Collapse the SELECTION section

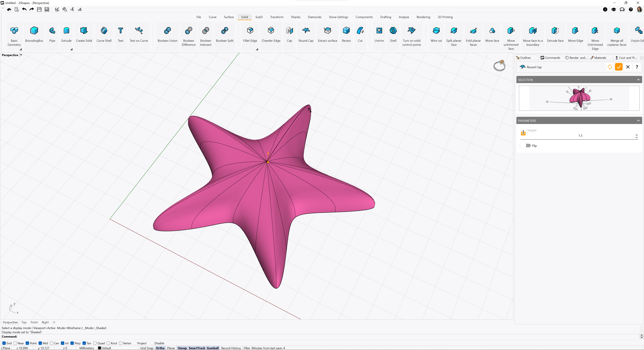coord(638,80)
